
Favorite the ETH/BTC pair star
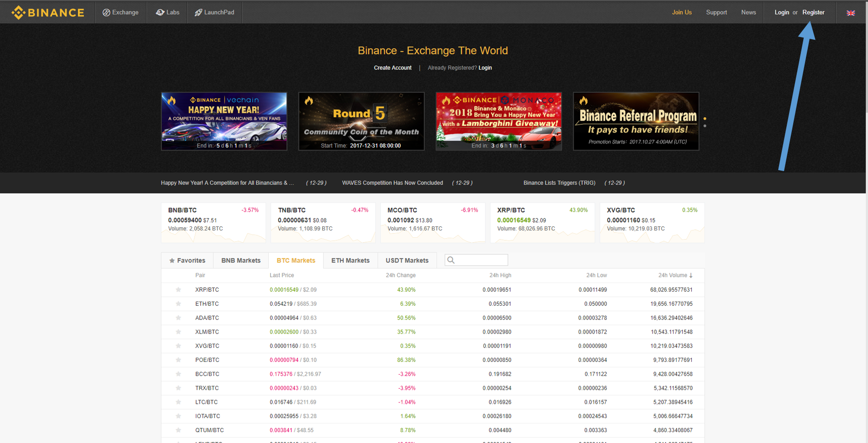click(x=178, y=304)
